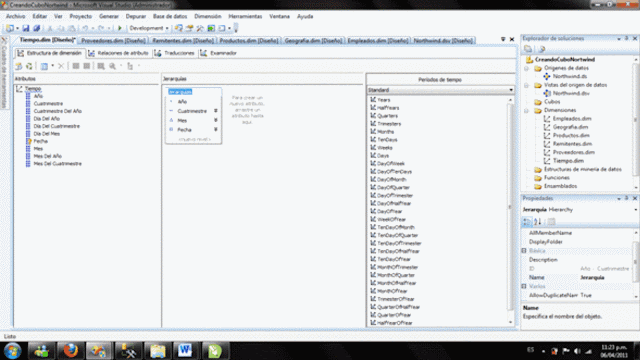Select DayOfWeek in time periods list

point(391,164)
